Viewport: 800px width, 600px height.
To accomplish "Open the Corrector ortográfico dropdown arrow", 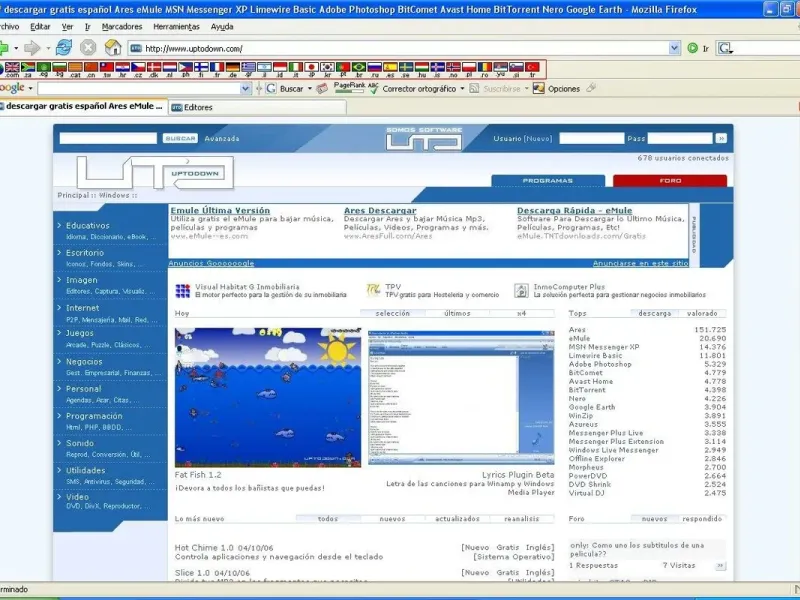I will coord(462,88).
